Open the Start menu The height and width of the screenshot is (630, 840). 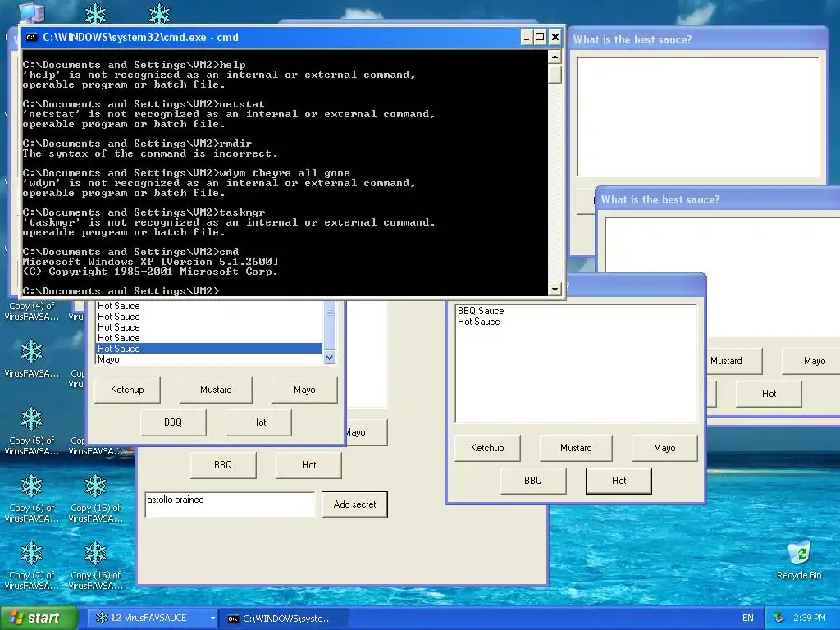[x=39, y=619]
